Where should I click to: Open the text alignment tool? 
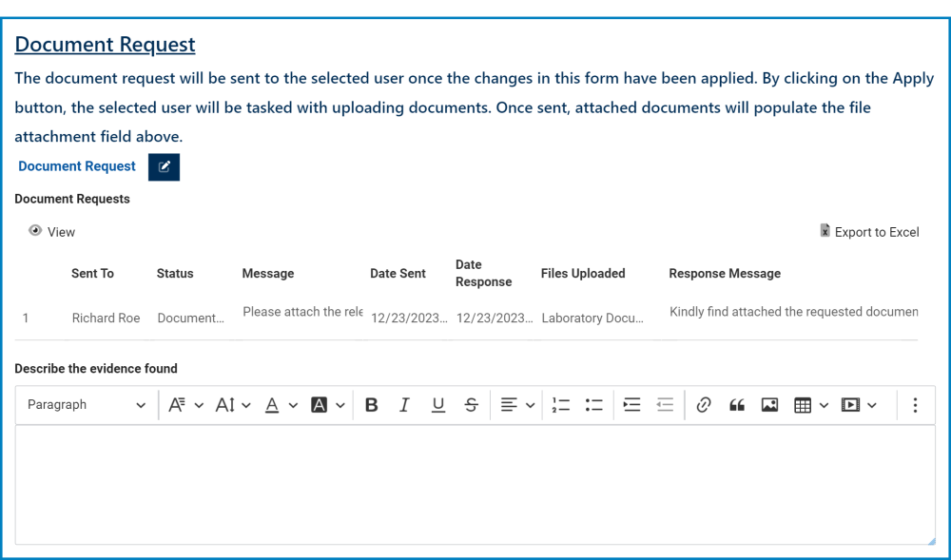pyautogui.click(x=509, y=405)
